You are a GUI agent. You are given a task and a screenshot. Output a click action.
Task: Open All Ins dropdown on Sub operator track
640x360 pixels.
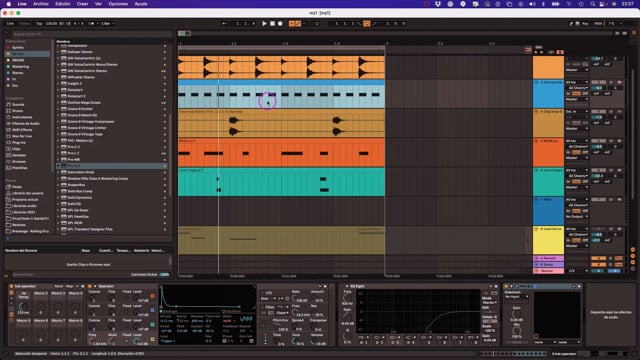tap(577, 82)
